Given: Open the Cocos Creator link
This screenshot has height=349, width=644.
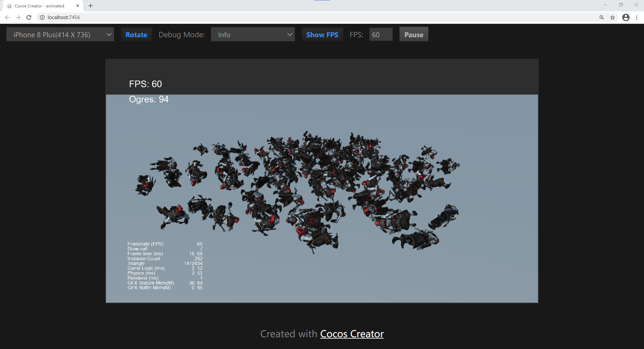Looking at the screenshot, I should (x=352, y=334).
